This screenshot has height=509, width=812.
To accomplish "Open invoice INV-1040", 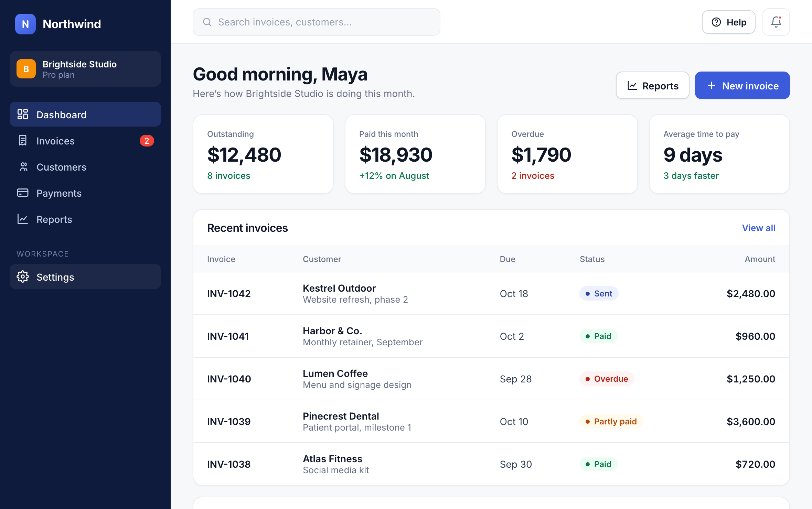I will pos(229,379).
